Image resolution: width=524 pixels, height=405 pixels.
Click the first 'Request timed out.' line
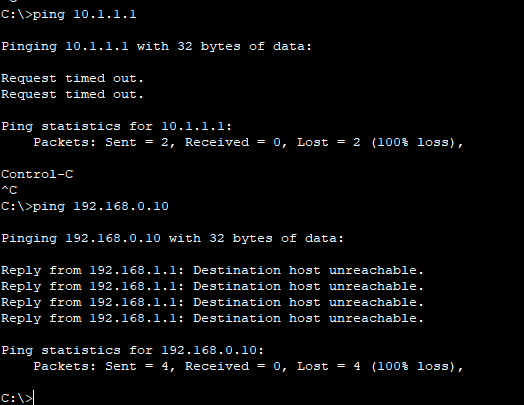[72, 79]
